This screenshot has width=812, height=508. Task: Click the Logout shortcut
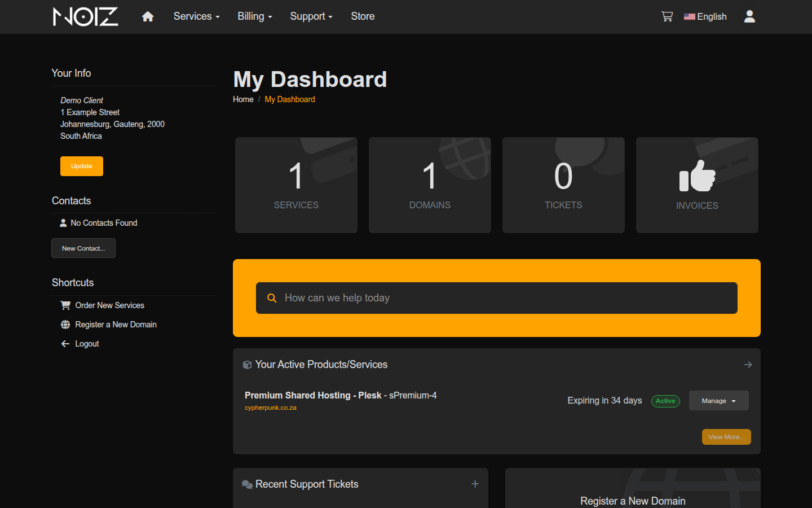(87, 344)
